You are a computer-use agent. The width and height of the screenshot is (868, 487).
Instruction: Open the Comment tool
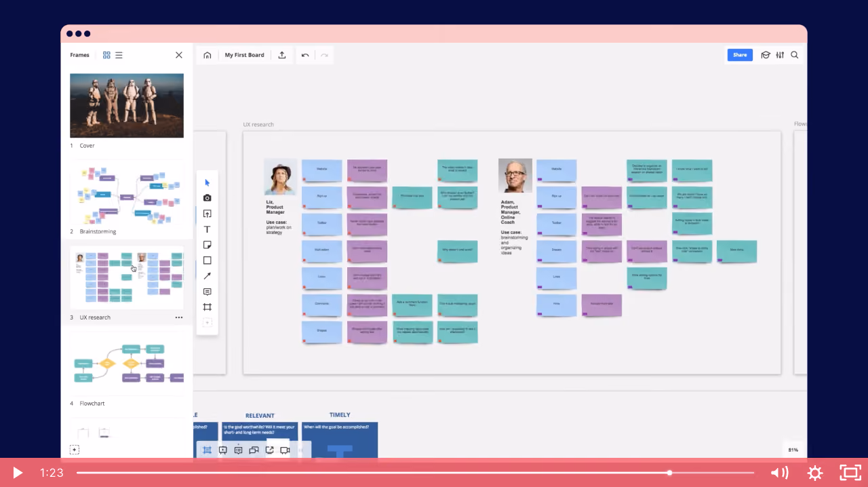(x=208, y=292)
